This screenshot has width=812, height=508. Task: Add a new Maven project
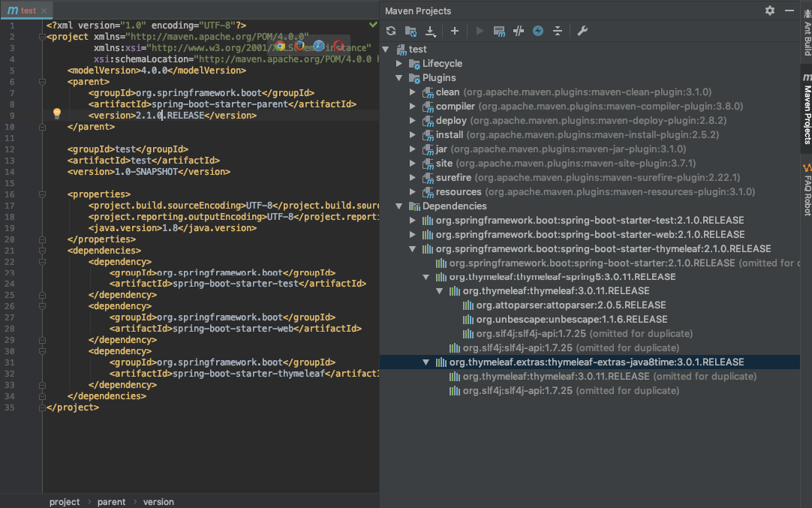click(454, 31)
